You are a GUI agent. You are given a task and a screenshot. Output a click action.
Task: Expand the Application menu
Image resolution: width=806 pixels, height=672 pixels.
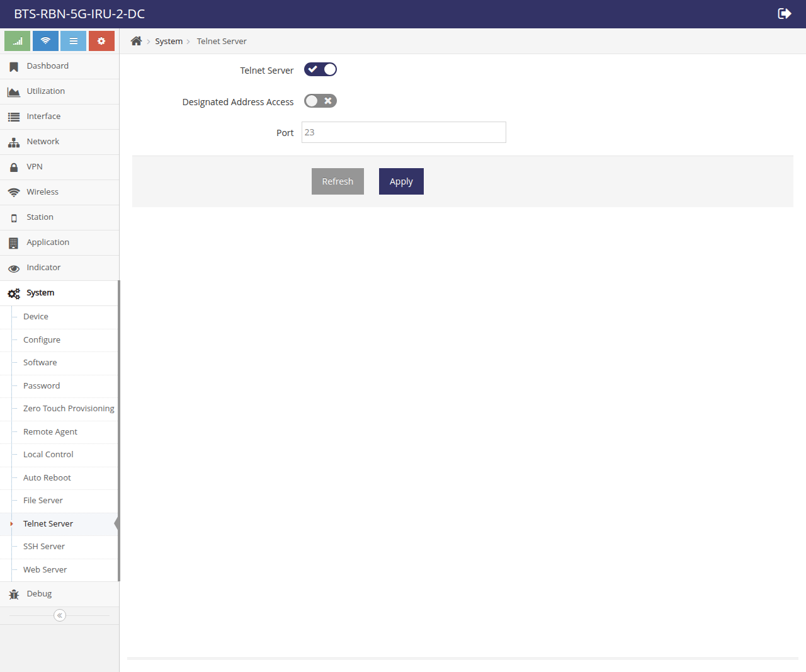59,242
